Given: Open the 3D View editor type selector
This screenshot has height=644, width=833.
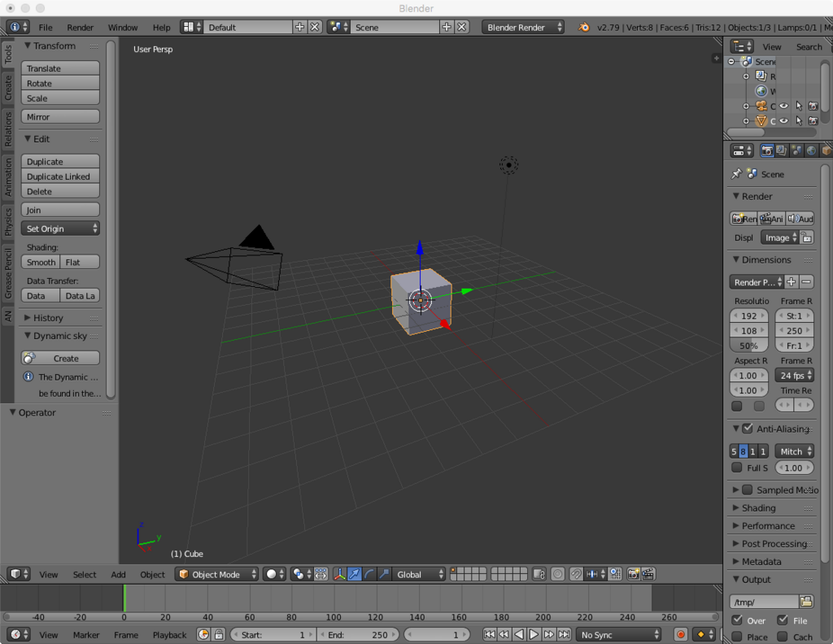Looking at the screenshot, I should point(19,574).
